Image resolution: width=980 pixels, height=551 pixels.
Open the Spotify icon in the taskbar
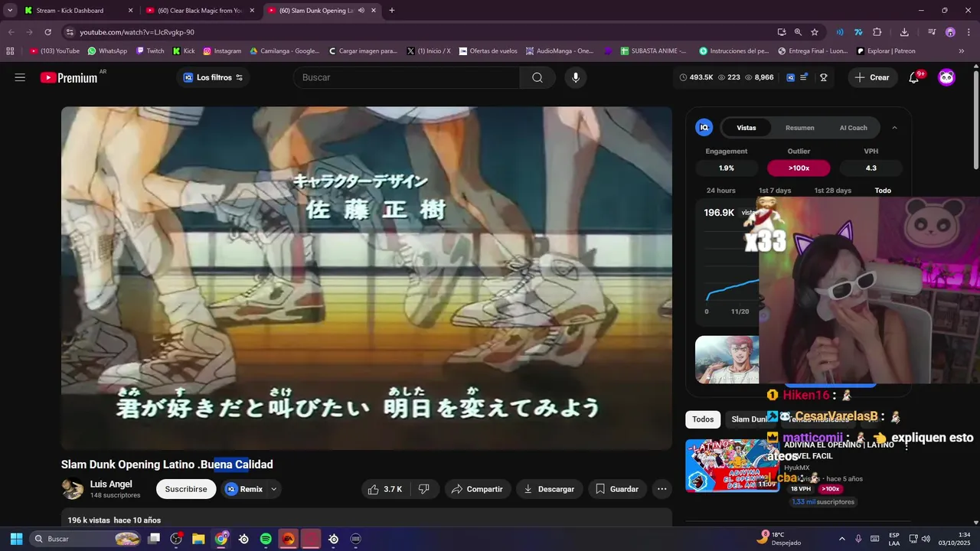(266, 539)
